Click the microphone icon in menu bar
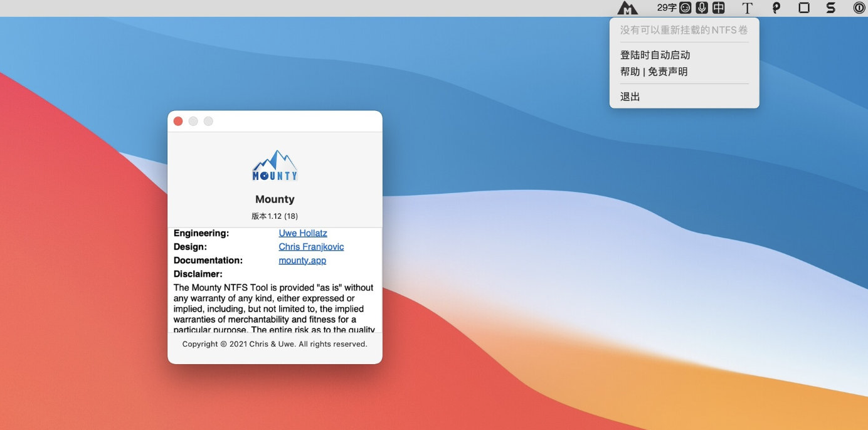Image resolution: width=868 pixels, height=430 pixels. 702,8
